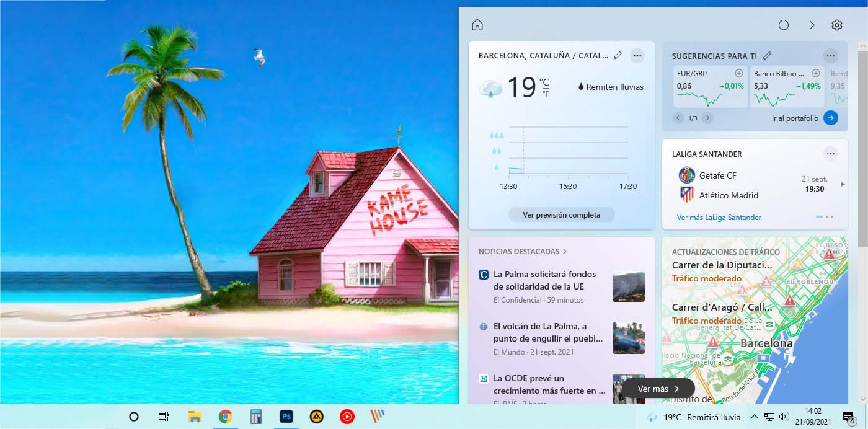Open the Ver más LaLiga Santander link
Viewport: 868px width, 429px height.
719,218
